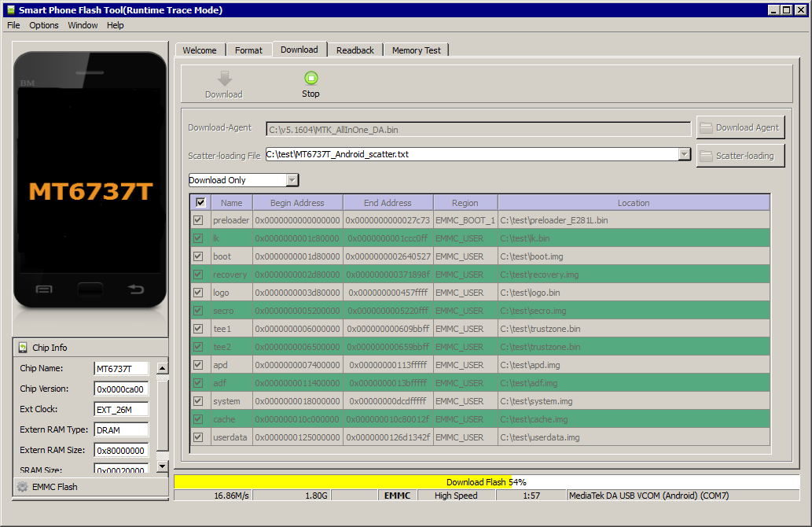The width and height of the screenshot is (812, 527).
Task: Click the Scatter-loading folder icon
Action: [x=706, y=156]
